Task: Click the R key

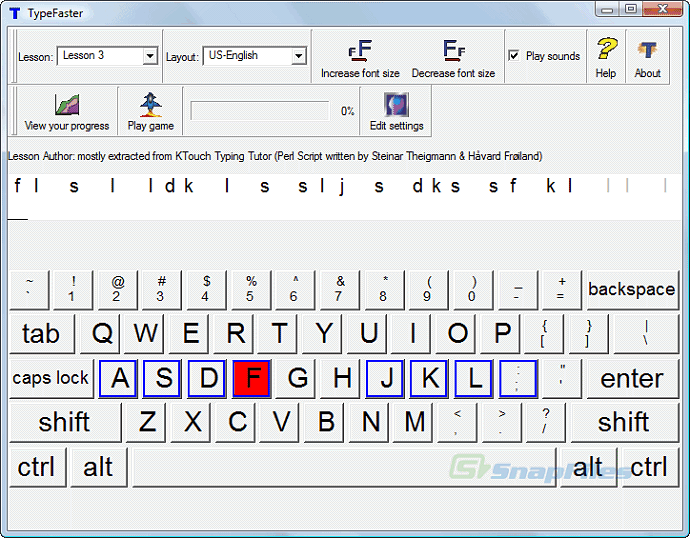Action: tap(234, 333)
